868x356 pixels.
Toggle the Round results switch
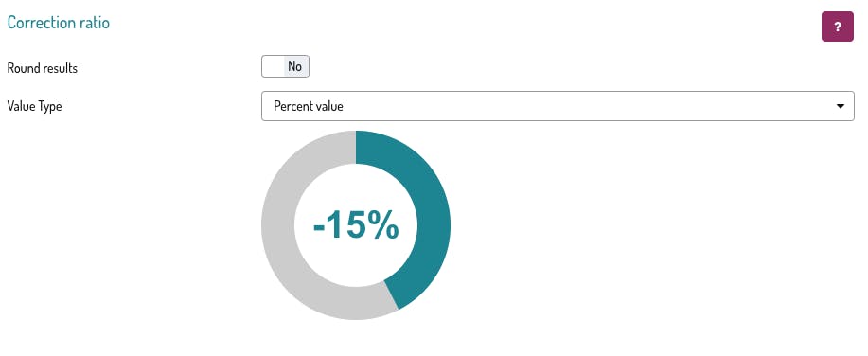285,66
